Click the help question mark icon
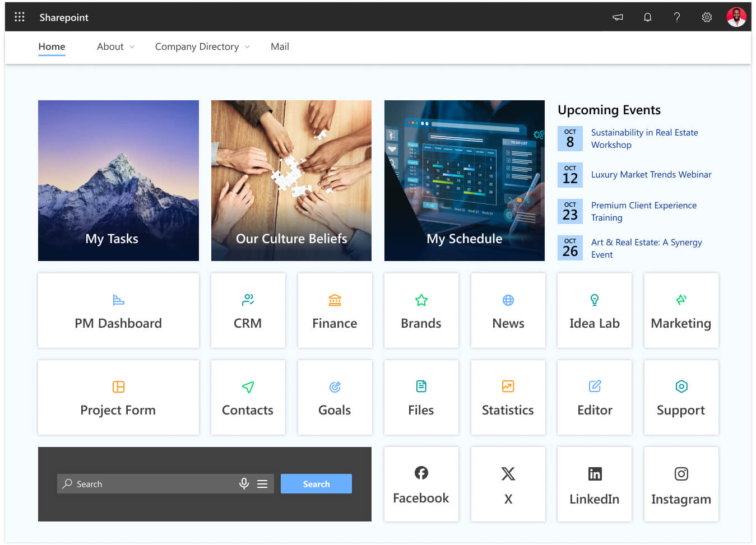Image resolution: width=756 pixels, height=545 pixels. coord(677,17)
